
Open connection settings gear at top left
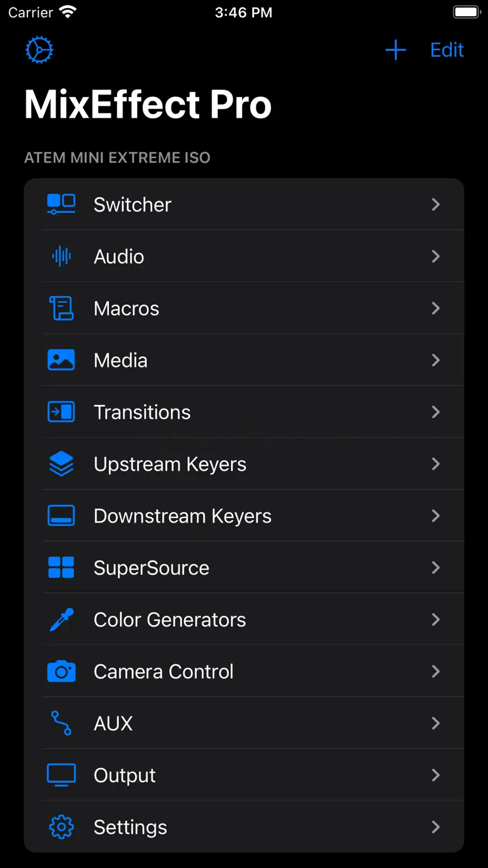tap(39, 50)
